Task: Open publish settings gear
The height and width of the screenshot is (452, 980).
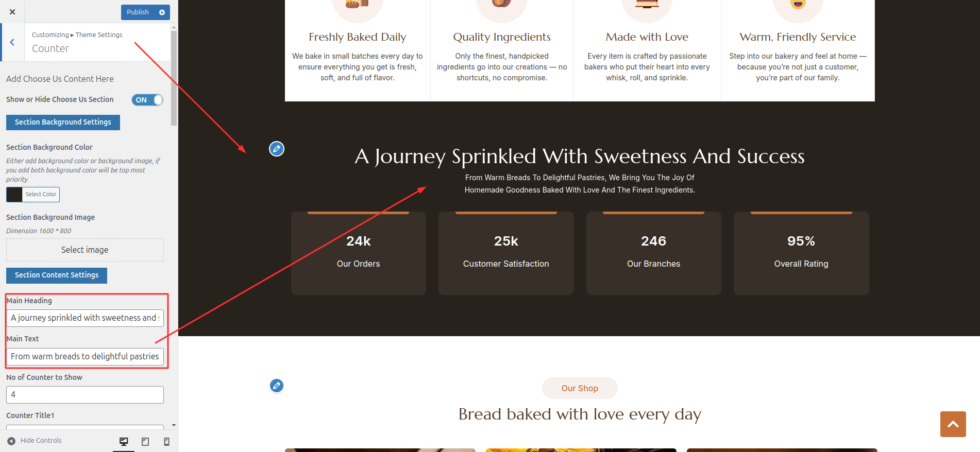Action: tap(162, 12)
